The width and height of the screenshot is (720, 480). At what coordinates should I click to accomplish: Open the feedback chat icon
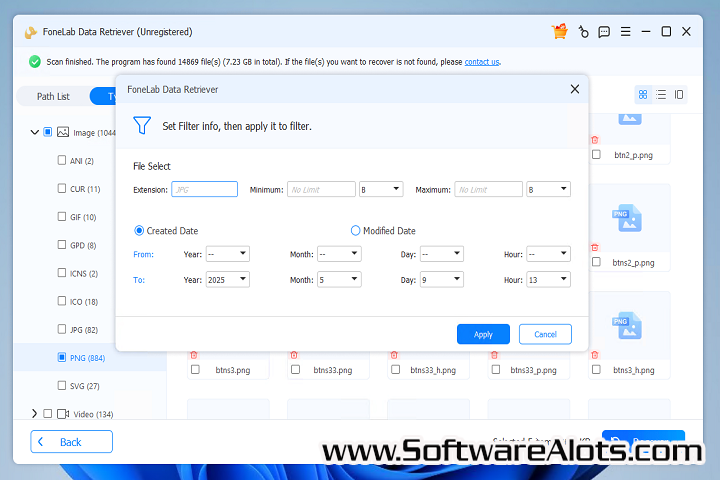604,32
